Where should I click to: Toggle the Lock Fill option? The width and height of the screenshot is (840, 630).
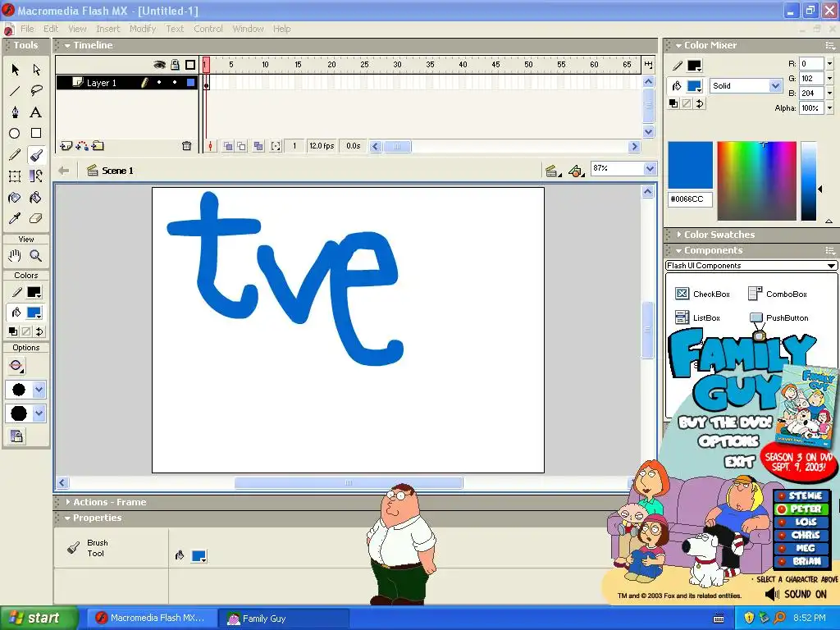pos(16,436)
